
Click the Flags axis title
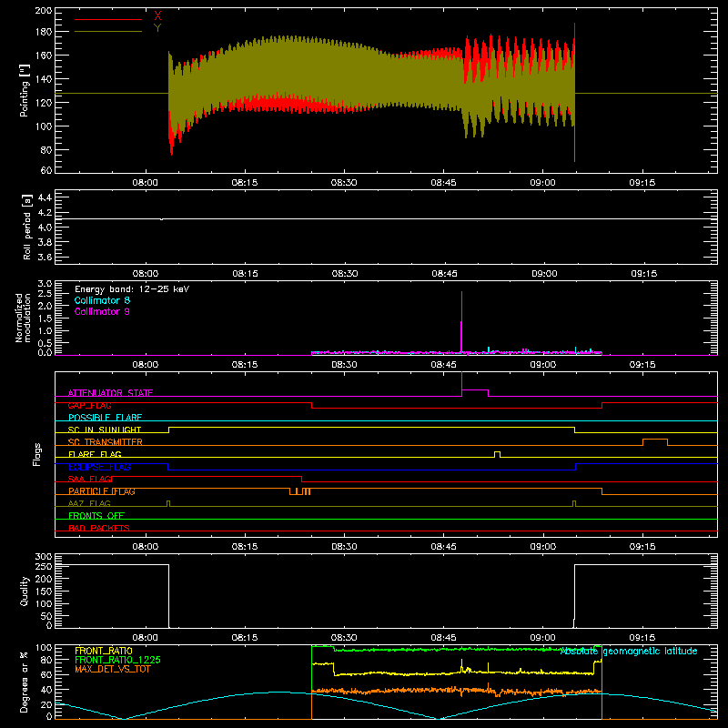tap(37, 454)
